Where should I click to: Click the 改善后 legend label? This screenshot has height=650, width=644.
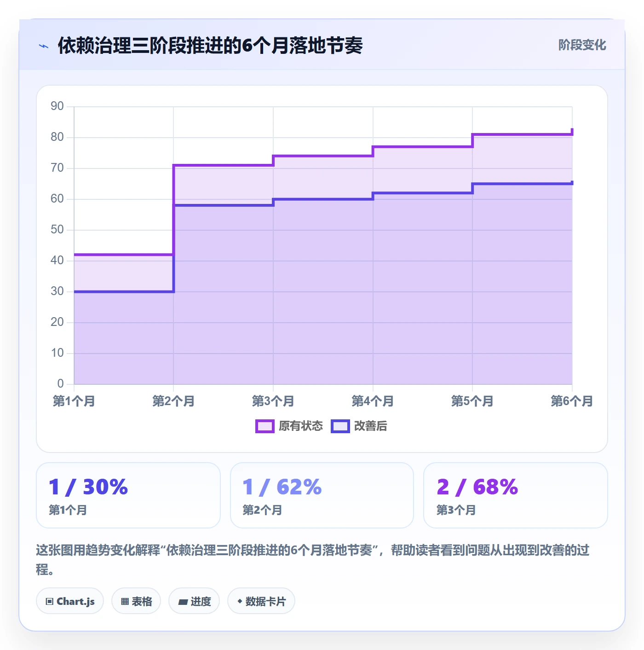371,426
